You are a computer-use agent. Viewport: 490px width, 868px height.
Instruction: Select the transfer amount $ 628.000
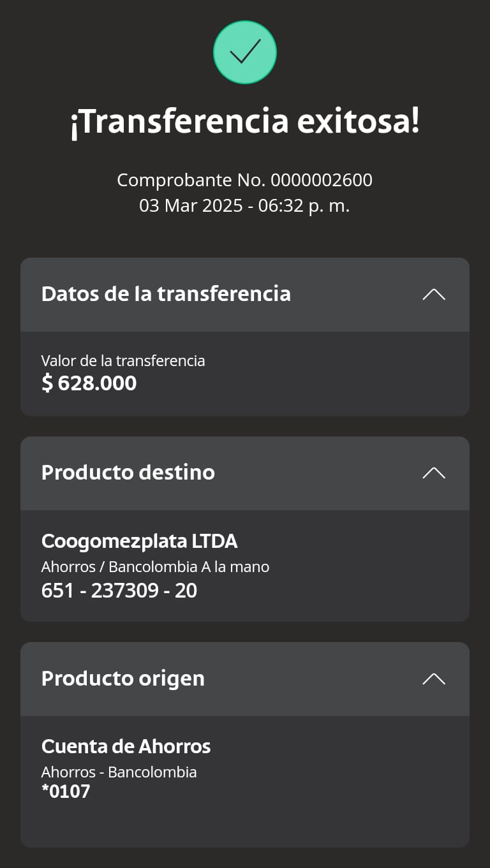click(x=89, y=383)
